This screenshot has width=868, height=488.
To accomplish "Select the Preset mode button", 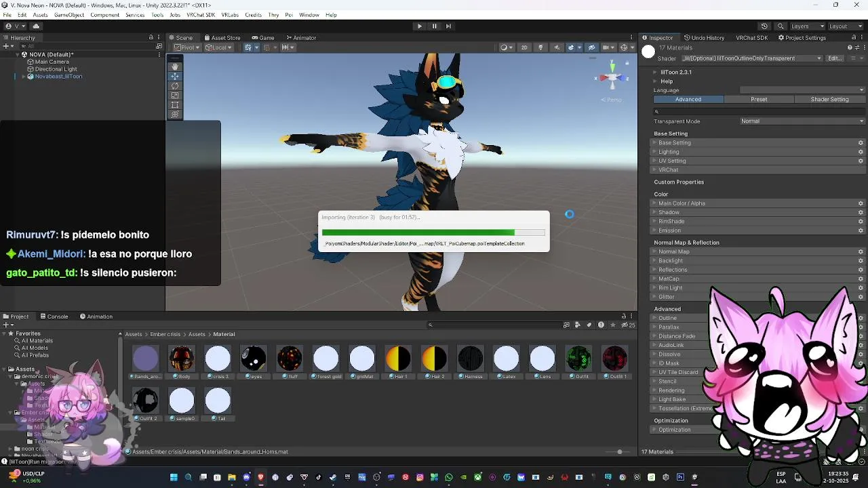I will (759, 99).
